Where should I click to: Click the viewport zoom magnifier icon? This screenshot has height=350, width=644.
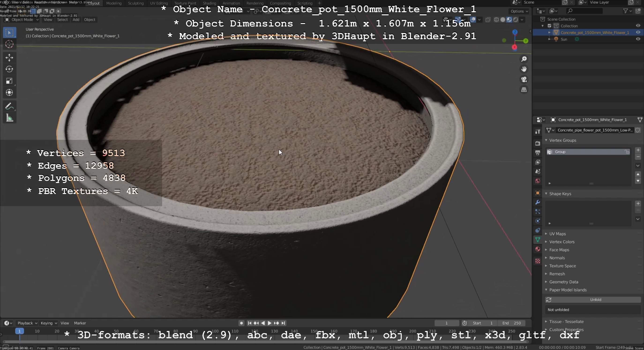524,59
